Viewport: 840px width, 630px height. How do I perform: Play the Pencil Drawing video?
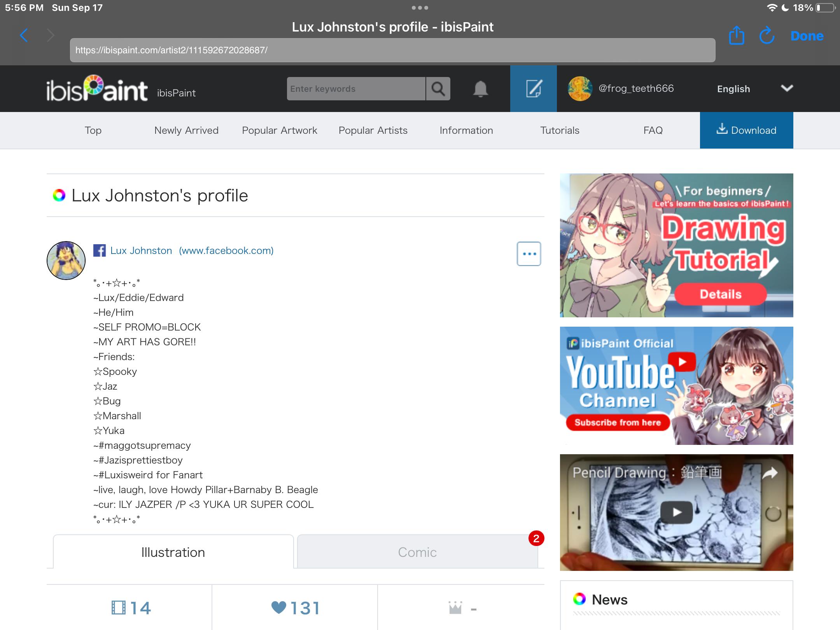tap(676, 512)
